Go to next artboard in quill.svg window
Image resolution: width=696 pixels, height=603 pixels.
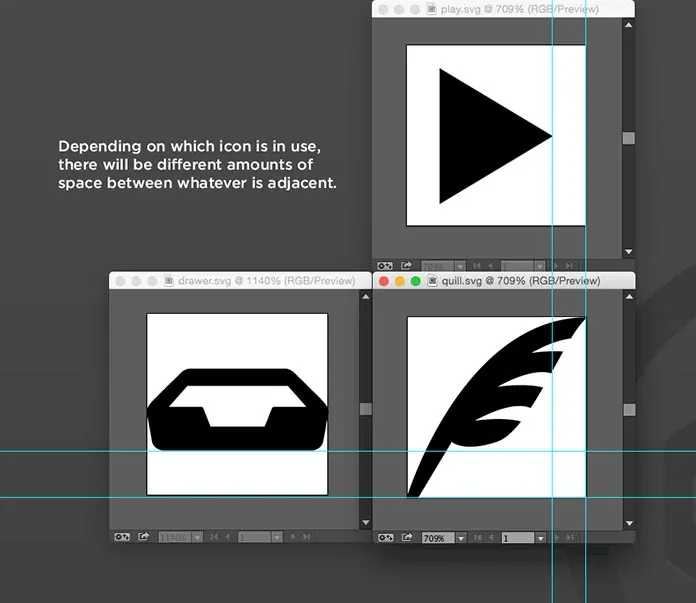[x=557, y=538]
